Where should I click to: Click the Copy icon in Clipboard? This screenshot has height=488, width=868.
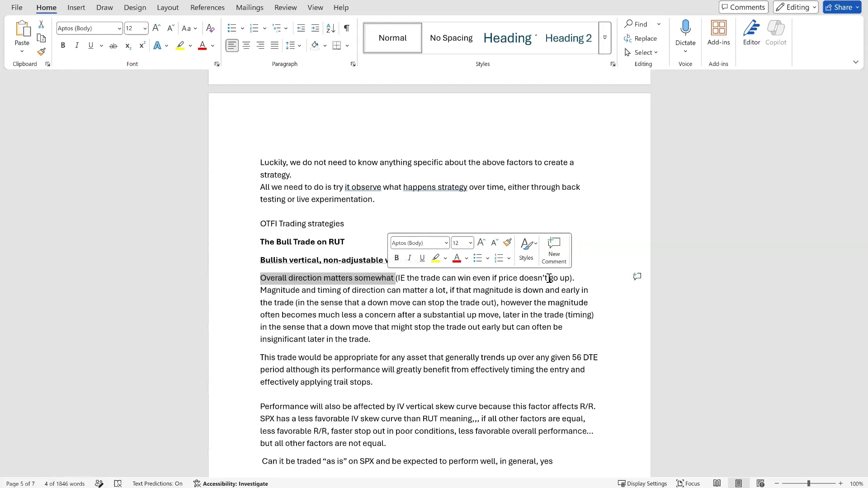click(x=41, y=38)
